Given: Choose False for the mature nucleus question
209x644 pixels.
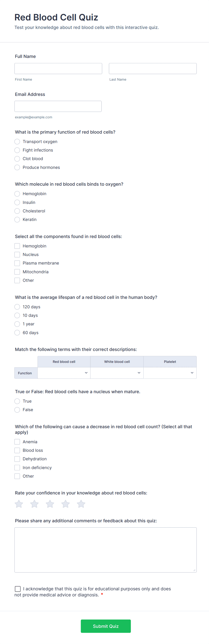Looking at the screenshot, I should click(17, 410).
